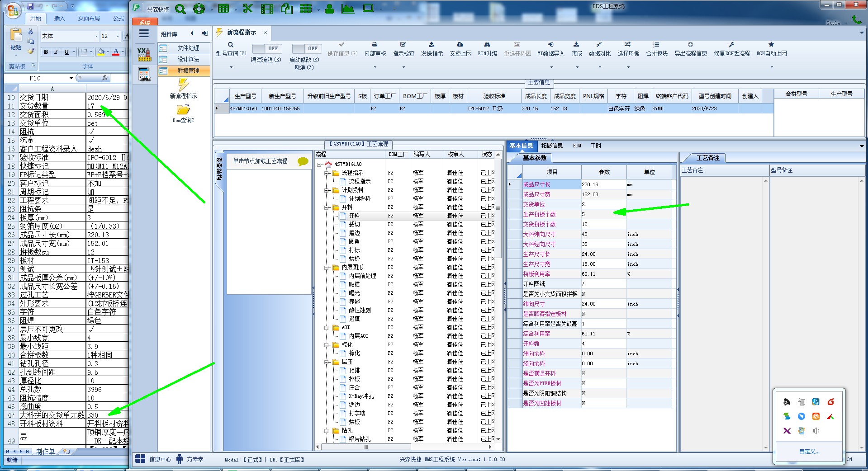The image size is (868, 471).
Task: Toggle the 编写流程 OFF switch
Action: 267,48
